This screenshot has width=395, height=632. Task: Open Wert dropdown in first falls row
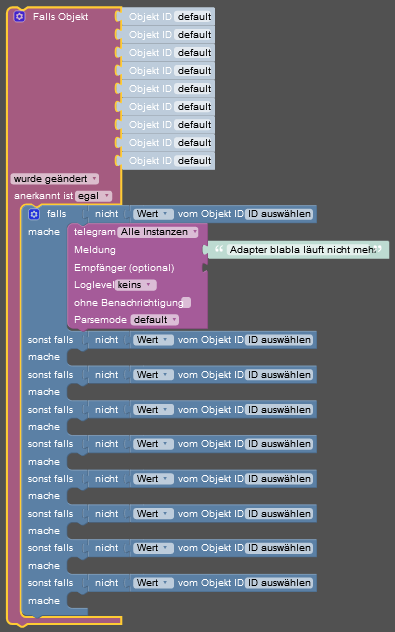pyautogui.click(x=153, y=214)
